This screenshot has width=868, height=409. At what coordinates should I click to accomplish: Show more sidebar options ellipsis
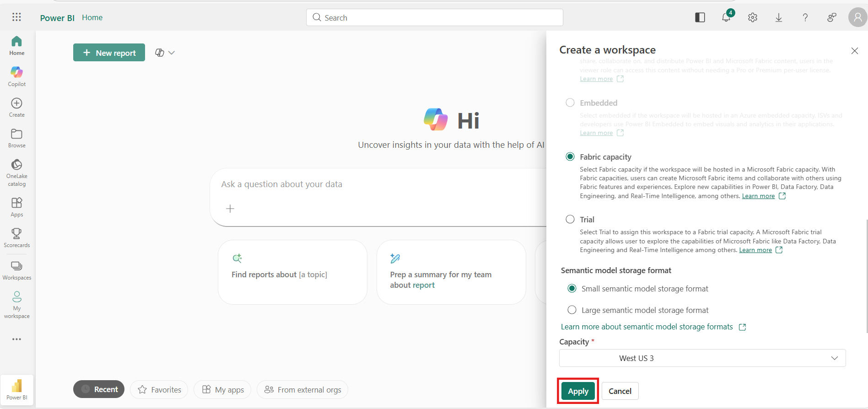coord(17,339)
